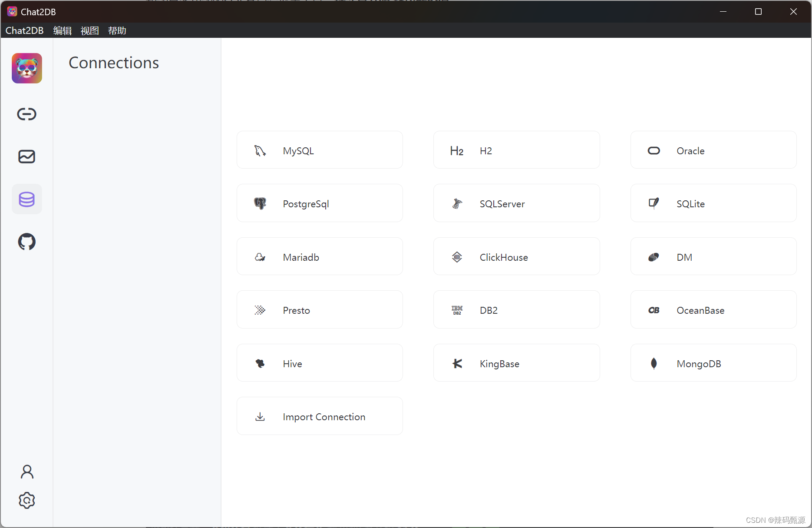
Task: Click the Oracle oval logo icon
Action: [654, 151]
